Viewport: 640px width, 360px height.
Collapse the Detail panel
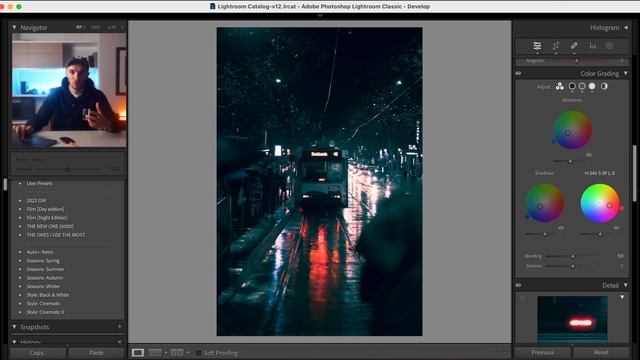pyautogui.click(x=626, y=285)
